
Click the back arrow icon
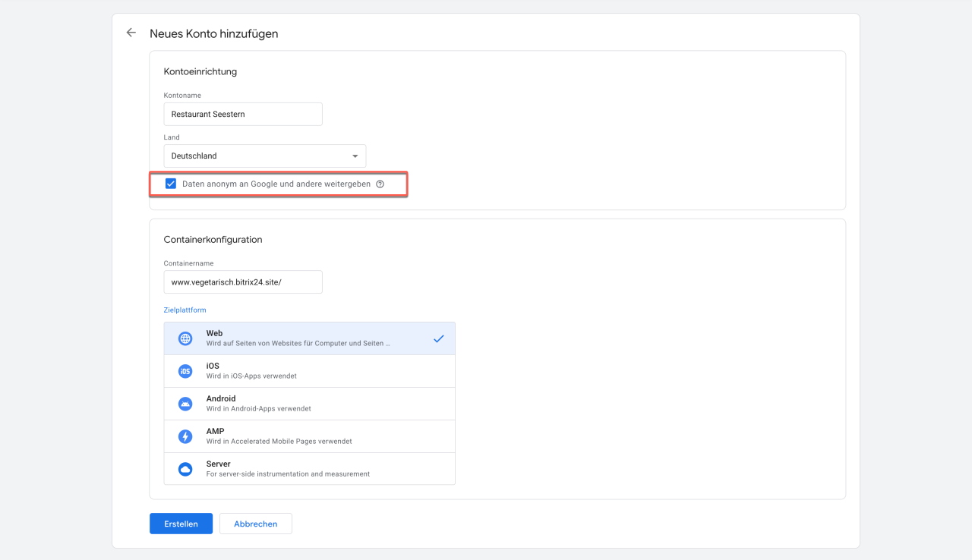(131, 33)
